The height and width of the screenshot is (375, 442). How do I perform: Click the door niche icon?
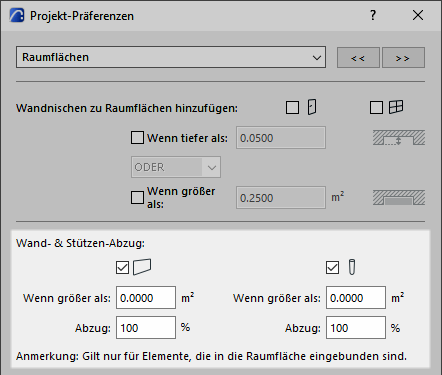(312, 107)
